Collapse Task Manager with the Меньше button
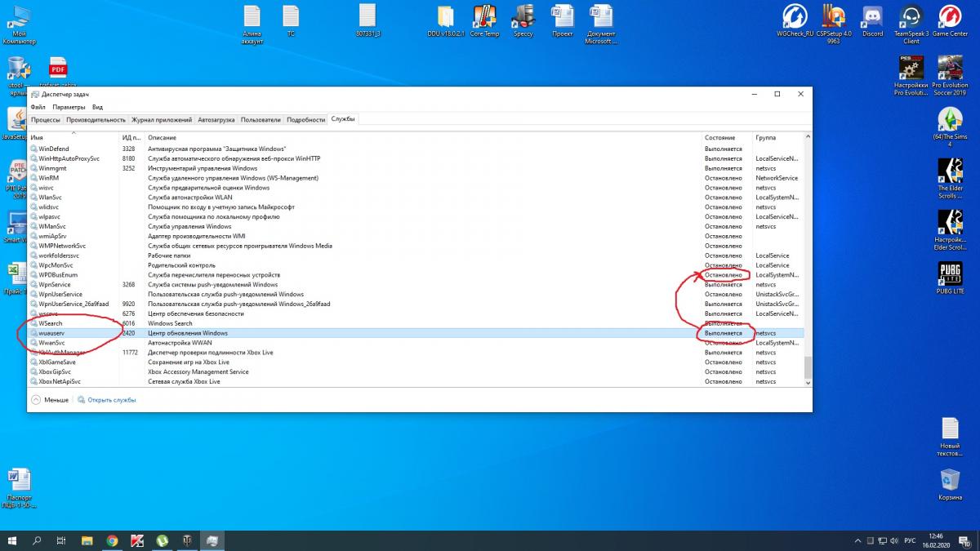Viewport: 980px width, 551px height. [50, 400]
